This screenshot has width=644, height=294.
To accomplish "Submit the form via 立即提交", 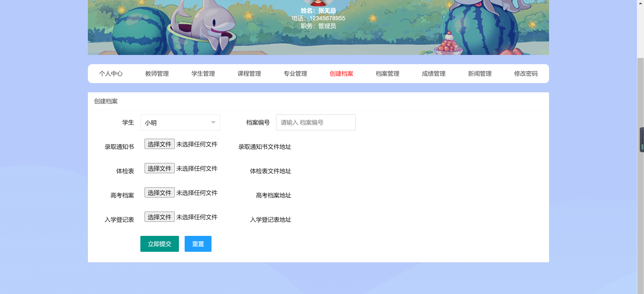I will pyautogui.click(x=159, y=244).
